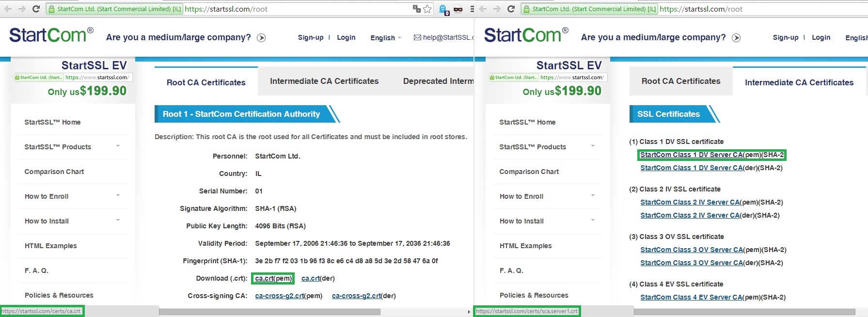Image resolution: width=868 pixels, height=317 pixels.
Task: Open StartSSL Home in the right sidebar
Action: [527, 122]
